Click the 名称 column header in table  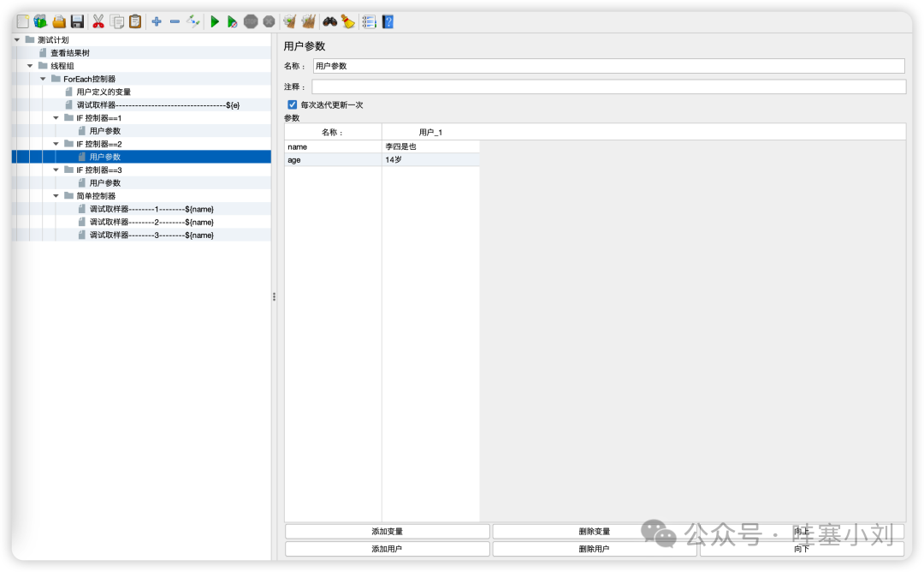click(x=333, y=132)
